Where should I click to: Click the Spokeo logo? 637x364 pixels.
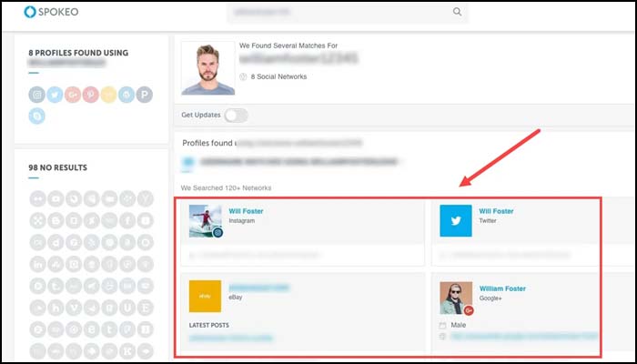[x=51, y=12]
